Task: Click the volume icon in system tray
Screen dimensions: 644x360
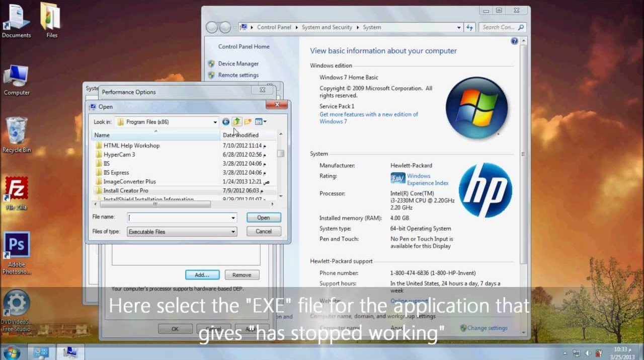Action: click(587, 353)
